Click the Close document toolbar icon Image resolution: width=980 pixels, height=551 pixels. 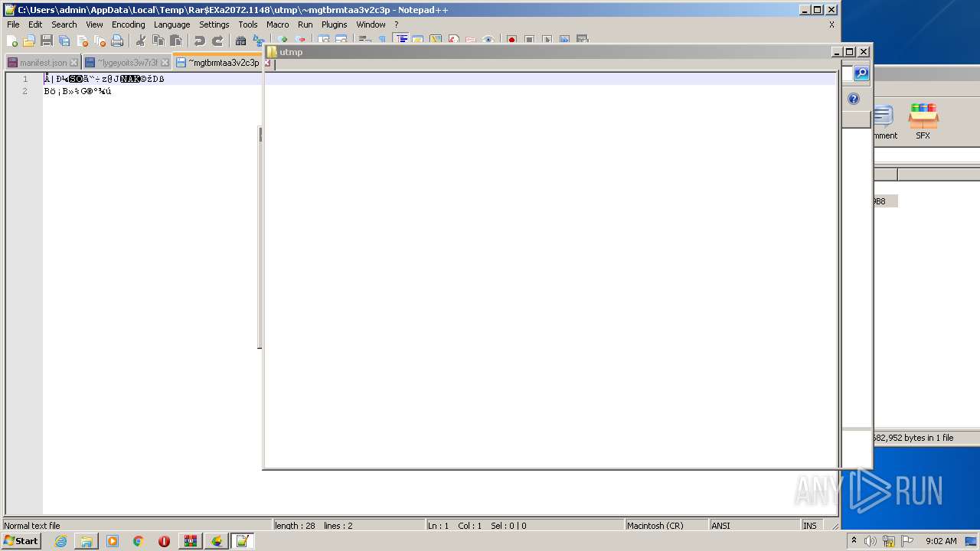click(x=82, y=41)
